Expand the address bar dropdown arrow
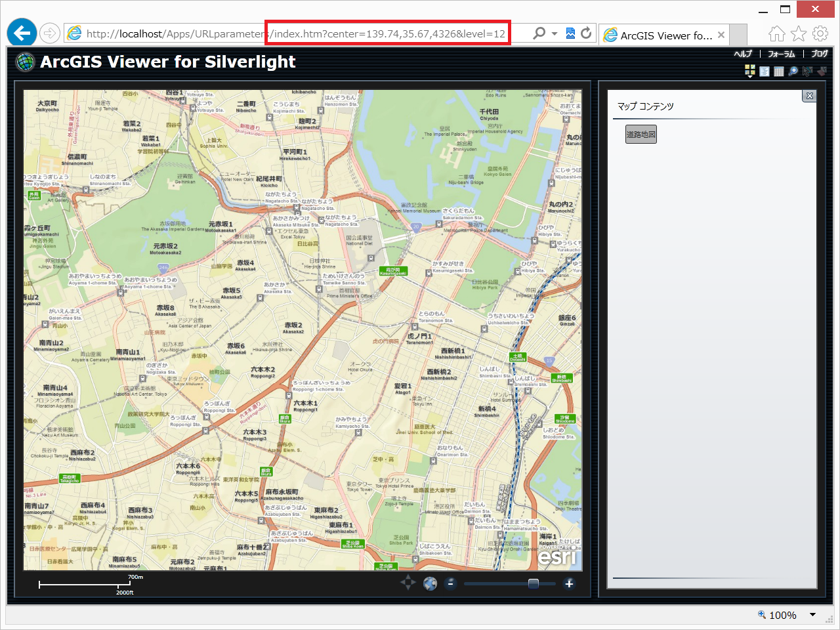 [x=555, y=33]
